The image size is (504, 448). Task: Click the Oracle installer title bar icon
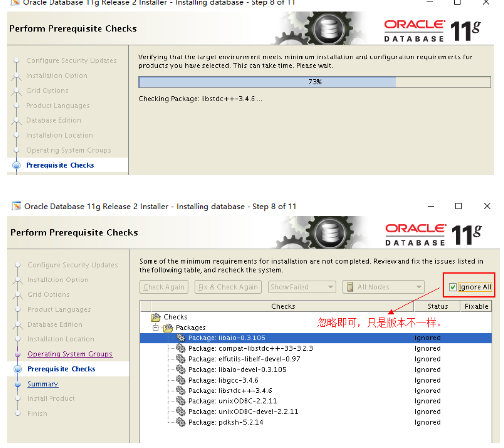[16, 206]
